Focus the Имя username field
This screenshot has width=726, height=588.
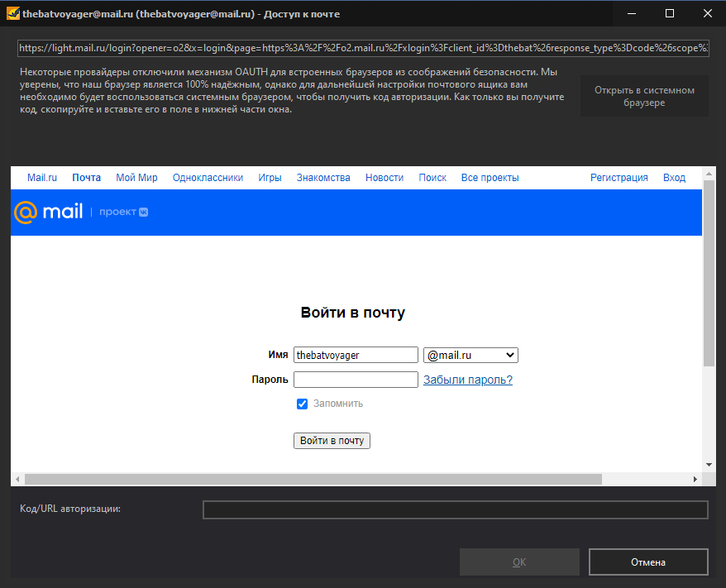click(x=356, y=355)
